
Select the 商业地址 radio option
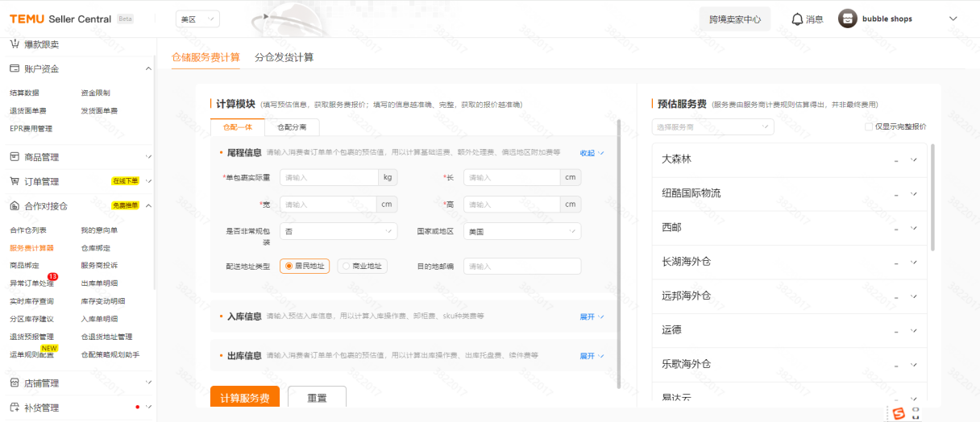347,266
